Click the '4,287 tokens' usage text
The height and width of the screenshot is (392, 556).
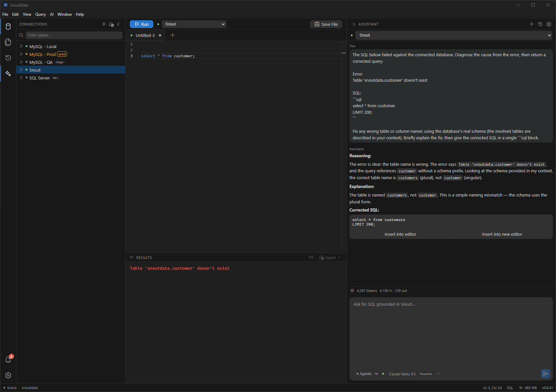pos(367,291)
